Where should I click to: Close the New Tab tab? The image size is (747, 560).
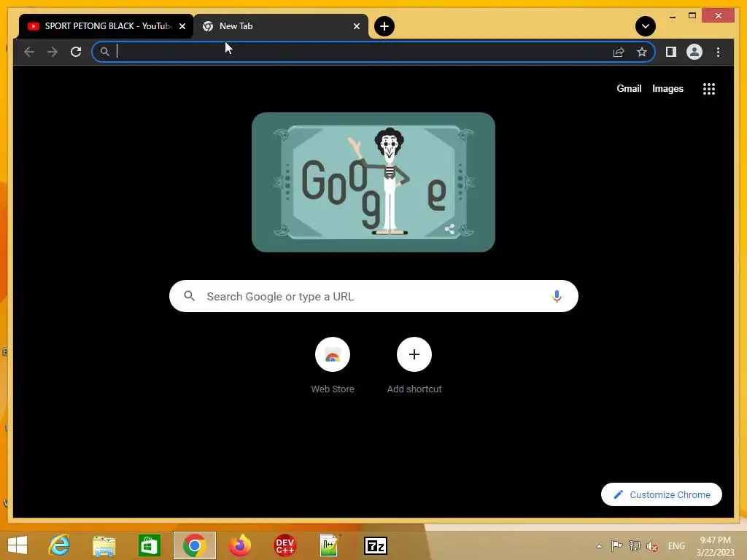(x=356, y=26)
